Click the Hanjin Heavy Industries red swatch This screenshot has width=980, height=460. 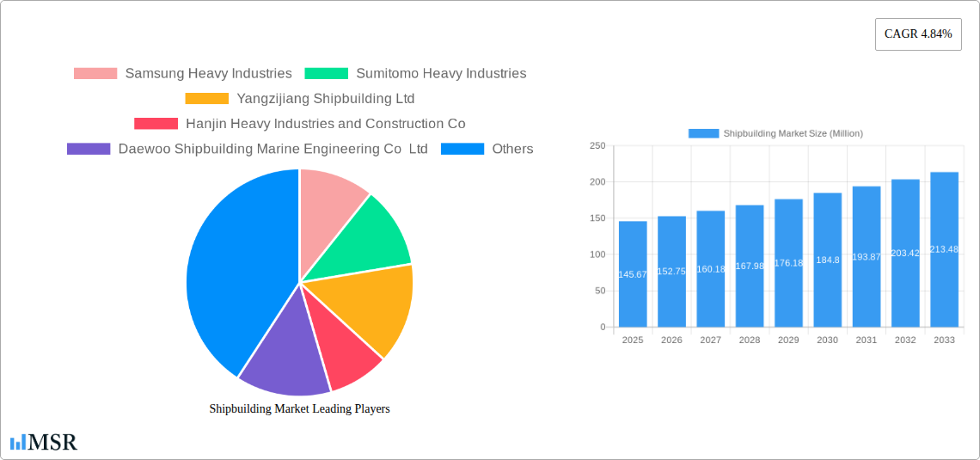pos(156,124)
